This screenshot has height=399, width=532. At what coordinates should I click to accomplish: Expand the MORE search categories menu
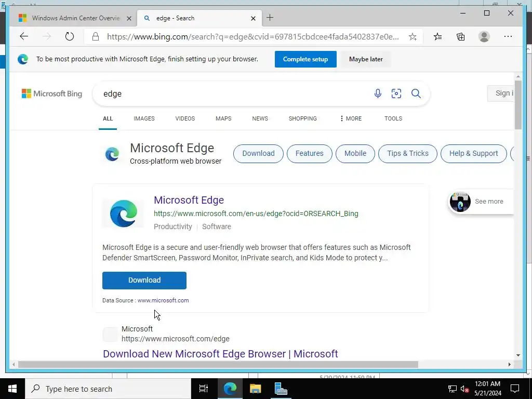[x=351, y=118]
